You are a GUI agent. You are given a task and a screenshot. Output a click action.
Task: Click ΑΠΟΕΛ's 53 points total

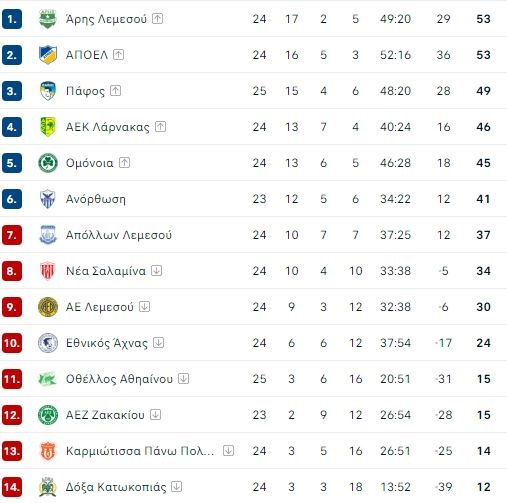[x=483, y=55]
